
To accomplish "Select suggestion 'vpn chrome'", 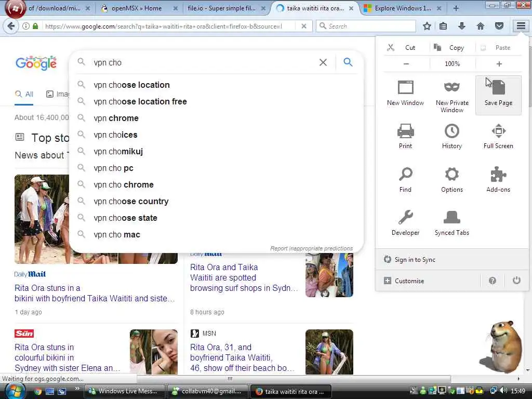I will point(217,118).
